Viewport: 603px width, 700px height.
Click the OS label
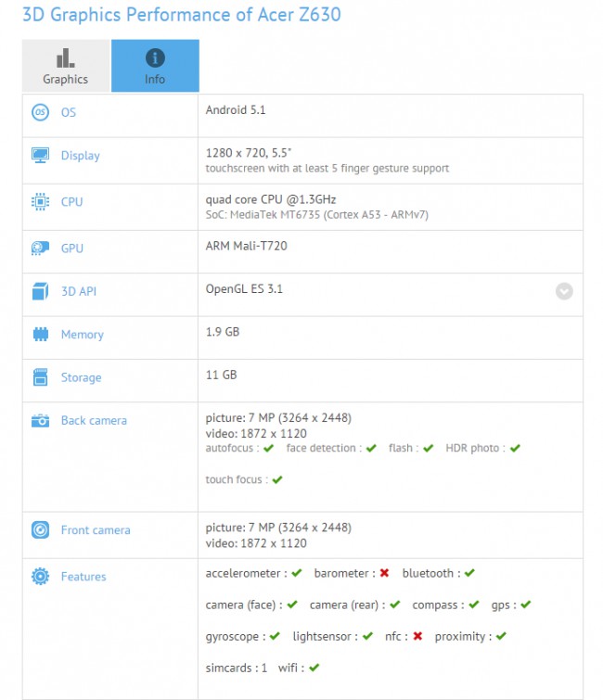click(69, 112)
